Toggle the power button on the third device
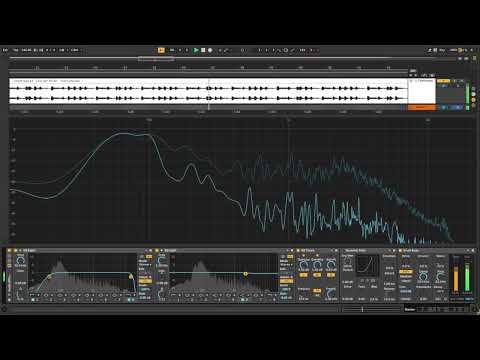The width and height of the screenshot is (480, 360). click(298, 250)
